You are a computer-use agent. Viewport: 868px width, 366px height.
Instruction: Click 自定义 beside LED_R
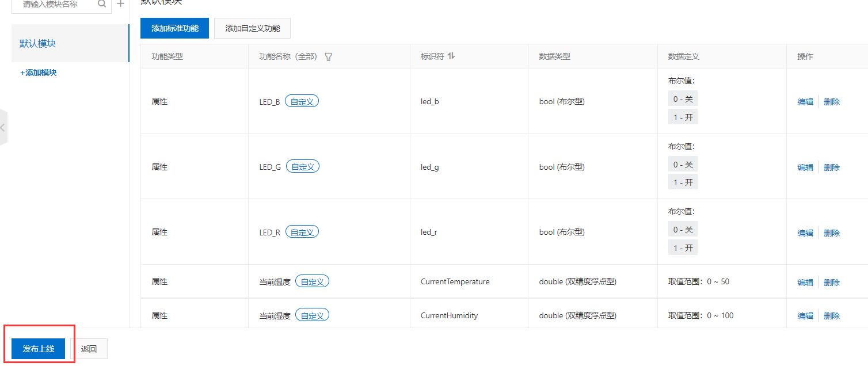click(x=302, y=231)
